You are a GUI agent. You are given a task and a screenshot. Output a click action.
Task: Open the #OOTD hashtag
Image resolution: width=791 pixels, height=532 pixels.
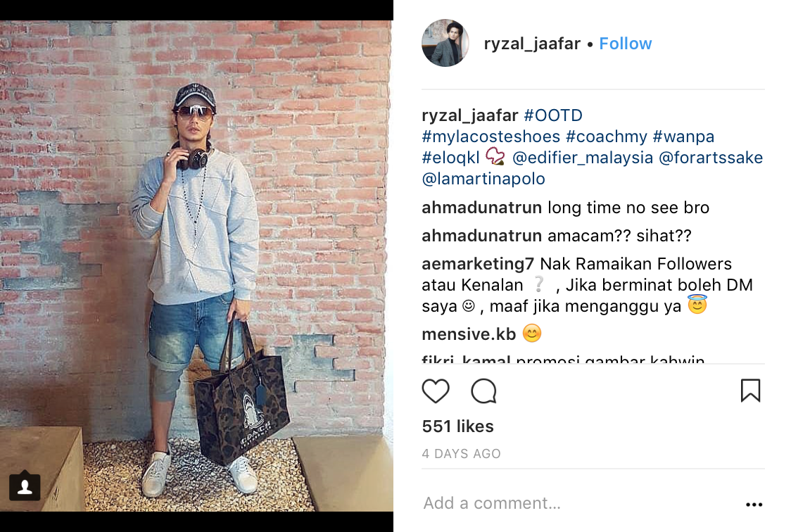click(553, 115)
